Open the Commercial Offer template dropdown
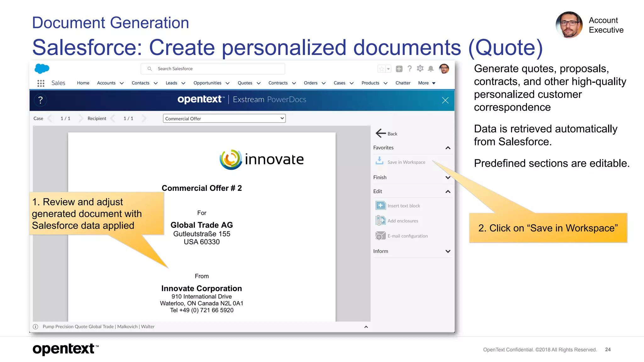The image size is (644, 362). (224, 118)
